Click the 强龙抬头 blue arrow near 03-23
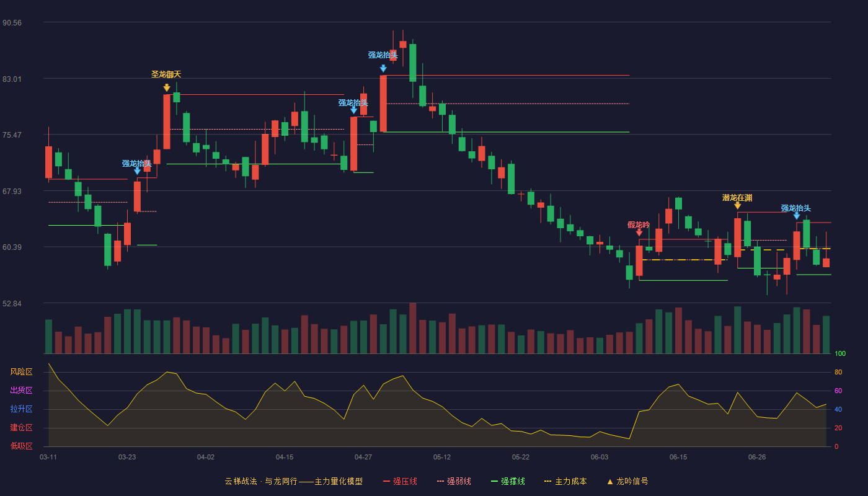This screenshot has width=868, height=496. 137,170
